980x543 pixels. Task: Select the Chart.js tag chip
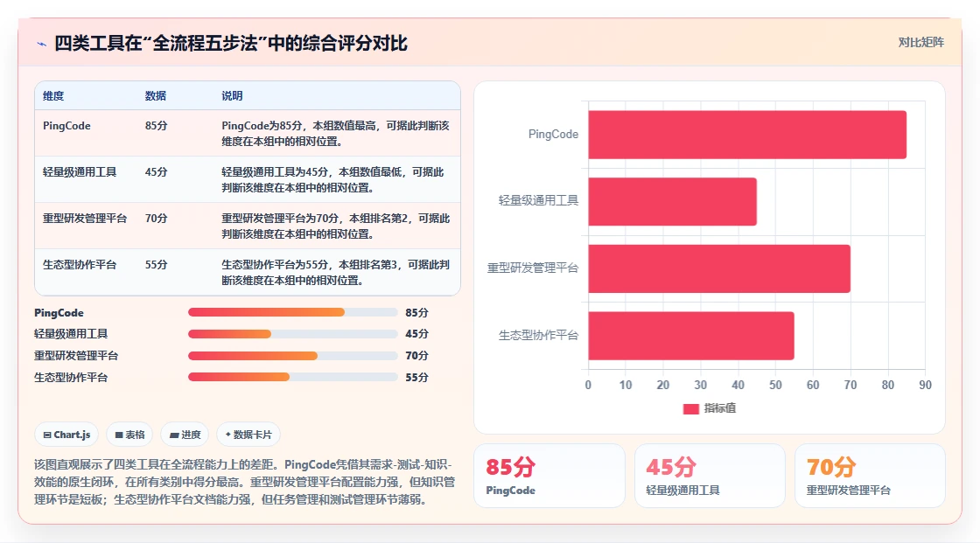[66, 435]
